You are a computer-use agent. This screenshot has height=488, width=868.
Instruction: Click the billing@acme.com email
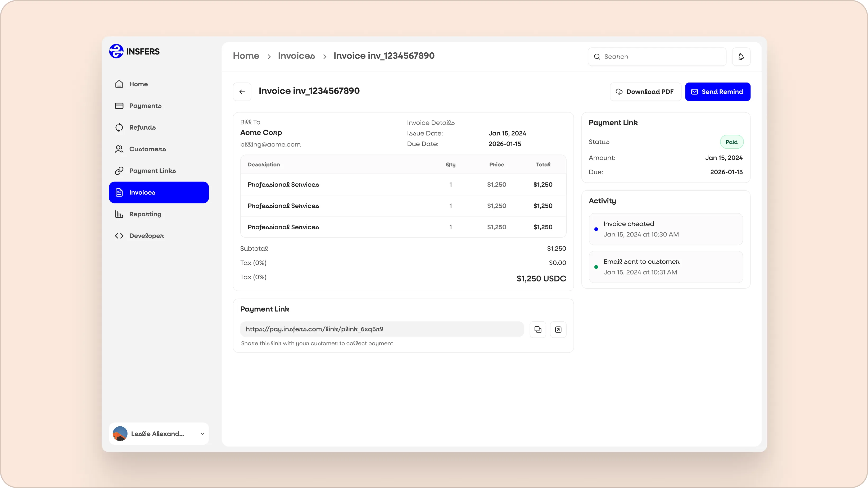tap(270, 144)
